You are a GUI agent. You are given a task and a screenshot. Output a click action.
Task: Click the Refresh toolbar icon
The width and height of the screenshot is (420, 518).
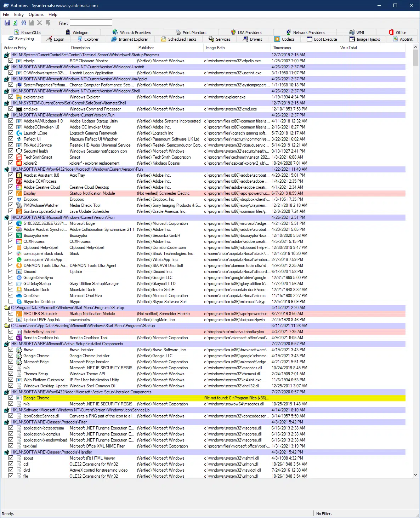pos(15,23)
